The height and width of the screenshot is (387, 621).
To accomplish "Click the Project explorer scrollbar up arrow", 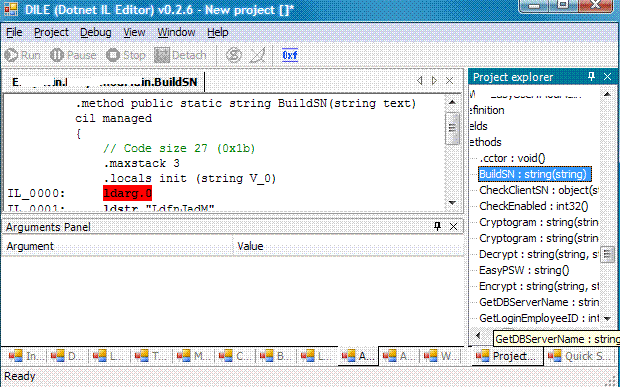I will click(x=607, y=94).
